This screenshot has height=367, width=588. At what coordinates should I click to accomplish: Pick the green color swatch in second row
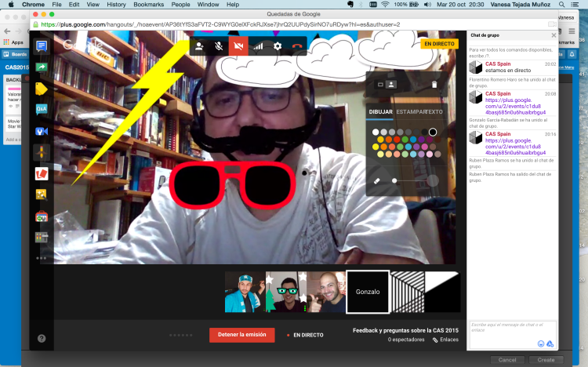pos(405,140)
